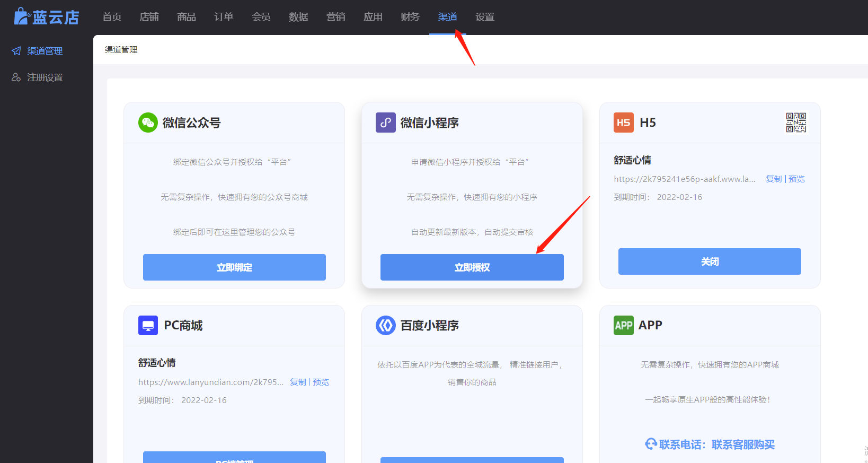Click the blue PC商城 monitor icon
Image resolution: width=868 pixels, height=463 pixels.
[148, 325]
